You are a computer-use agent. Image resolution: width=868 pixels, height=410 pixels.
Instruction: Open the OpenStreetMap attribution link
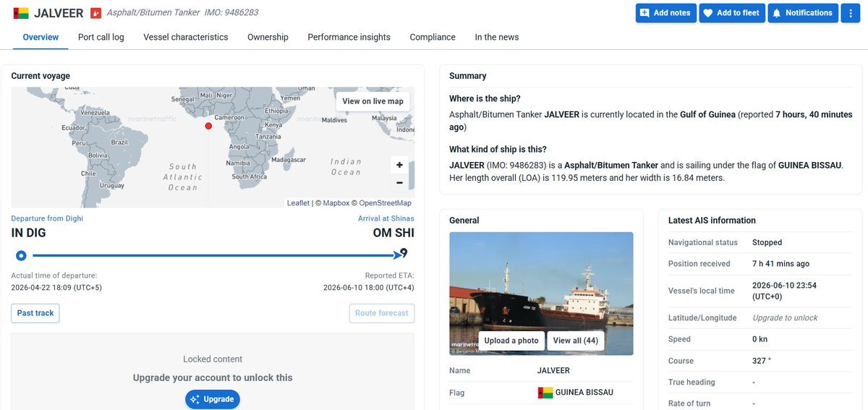click(x=386, y=203)
